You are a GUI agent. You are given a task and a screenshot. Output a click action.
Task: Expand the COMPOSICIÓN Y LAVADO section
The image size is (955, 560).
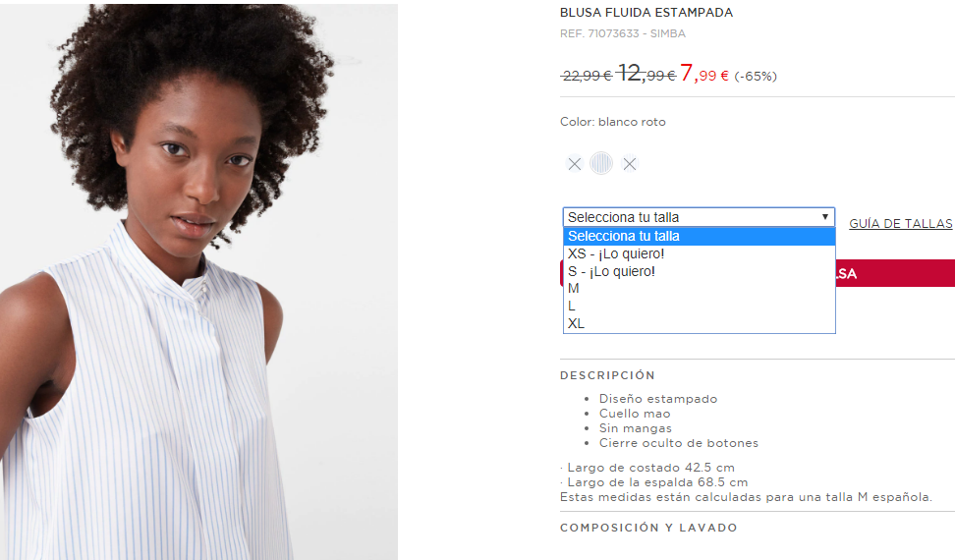pos(648,528)
